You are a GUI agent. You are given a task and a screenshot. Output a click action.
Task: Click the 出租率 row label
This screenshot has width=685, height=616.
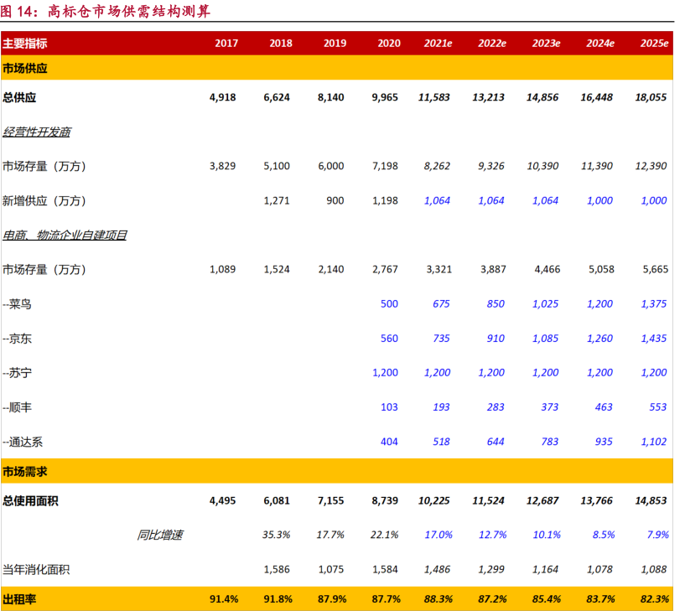(x=19, y=599)
